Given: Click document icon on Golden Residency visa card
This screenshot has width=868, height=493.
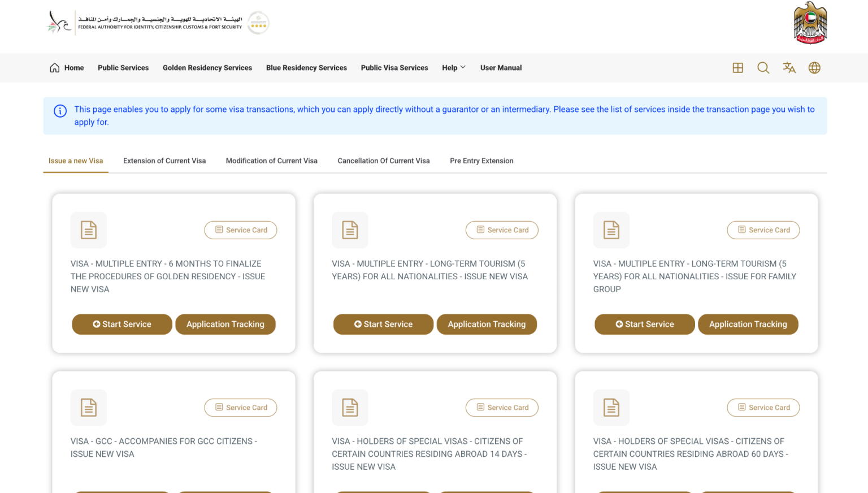Looking at the screenshot, I should click(x=89, y=230).
